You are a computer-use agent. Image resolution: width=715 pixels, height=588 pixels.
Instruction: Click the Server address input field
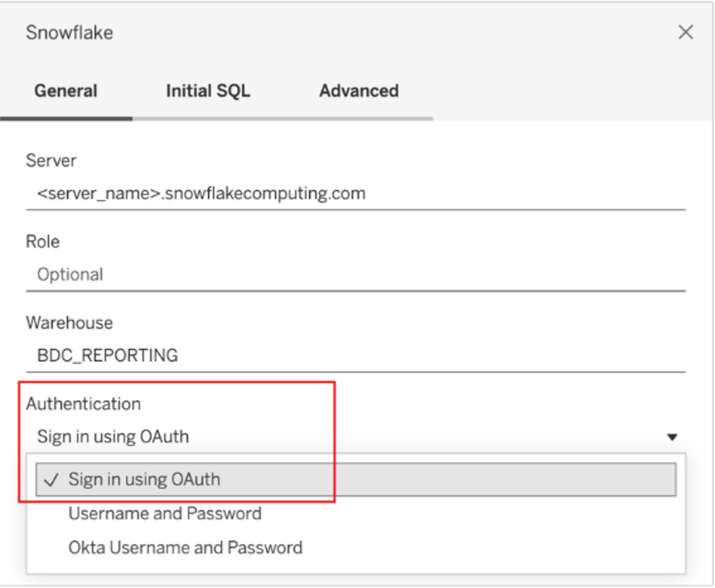coord(302,193)
